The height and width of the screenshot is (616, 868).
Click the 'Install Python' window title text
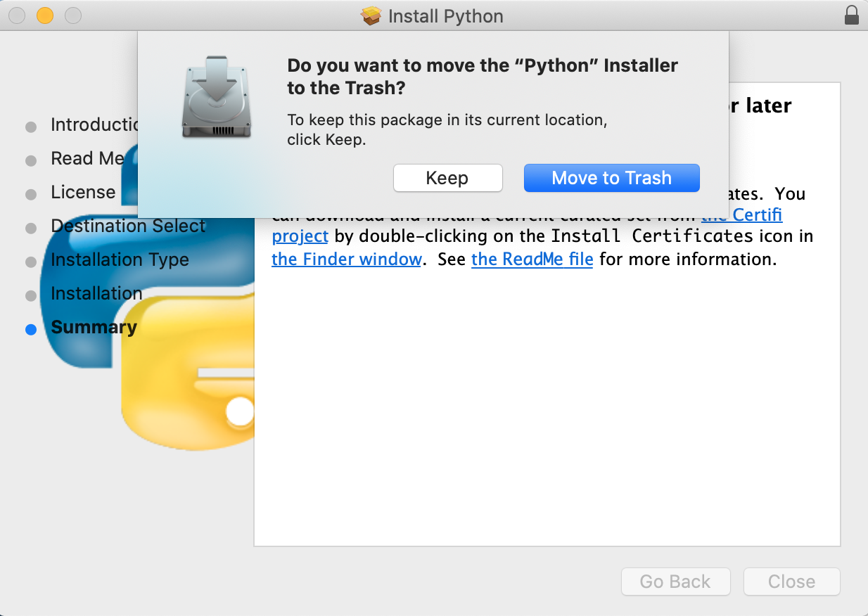445,16
